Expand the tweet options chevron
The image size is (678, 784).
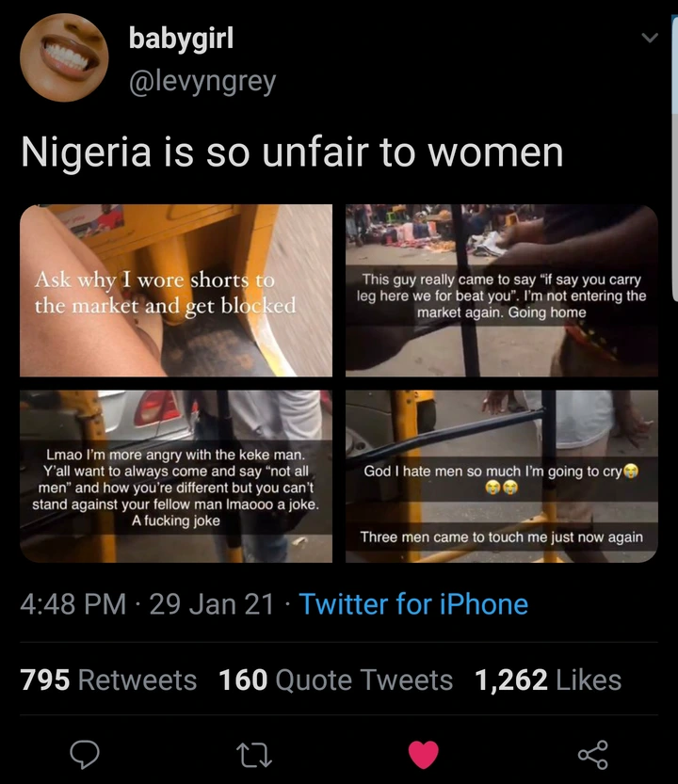click(x=649, y=39)
